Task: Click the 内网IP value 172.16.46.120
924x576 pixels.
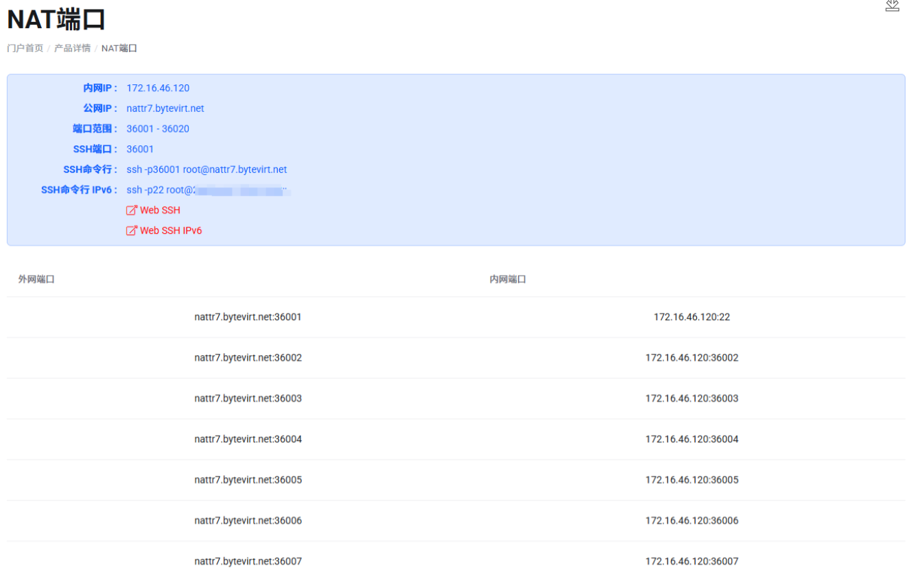Action: [x=158, y=88]
